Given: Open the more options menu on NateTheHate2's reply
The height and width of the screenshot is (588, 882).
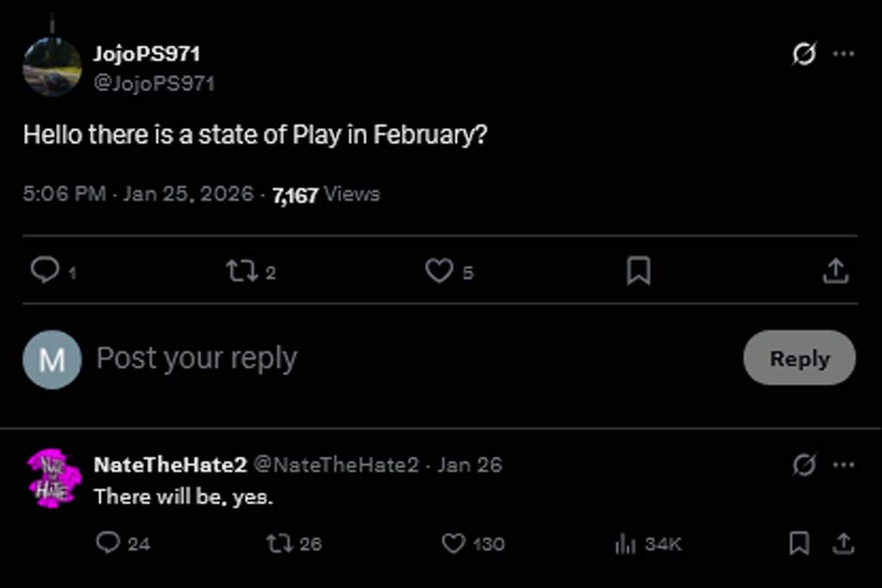Looking at the screenshot, I should pyautogui.click(x=843, y=465).
